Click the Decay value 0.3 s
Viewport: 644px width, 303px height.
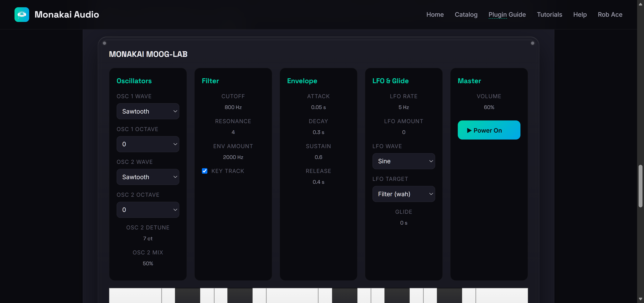pos(318,132)
